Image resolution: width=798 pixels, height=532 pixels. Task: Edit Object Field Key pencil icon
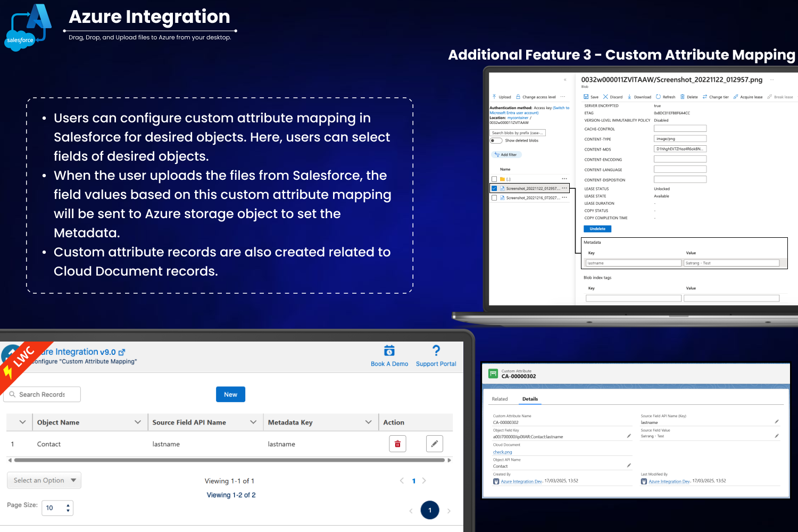[x=629, y=436]
